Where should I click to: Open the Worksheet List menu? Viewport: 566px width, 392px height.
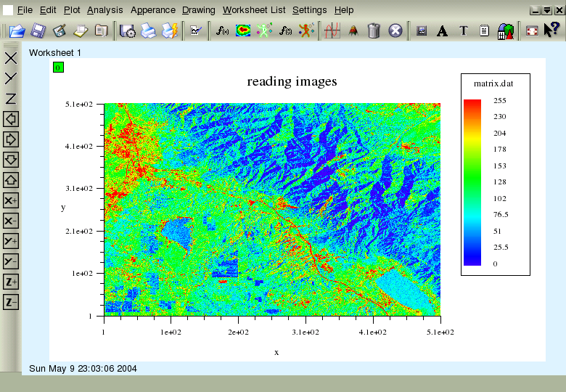pyautogui.click(x=254, y=10)
